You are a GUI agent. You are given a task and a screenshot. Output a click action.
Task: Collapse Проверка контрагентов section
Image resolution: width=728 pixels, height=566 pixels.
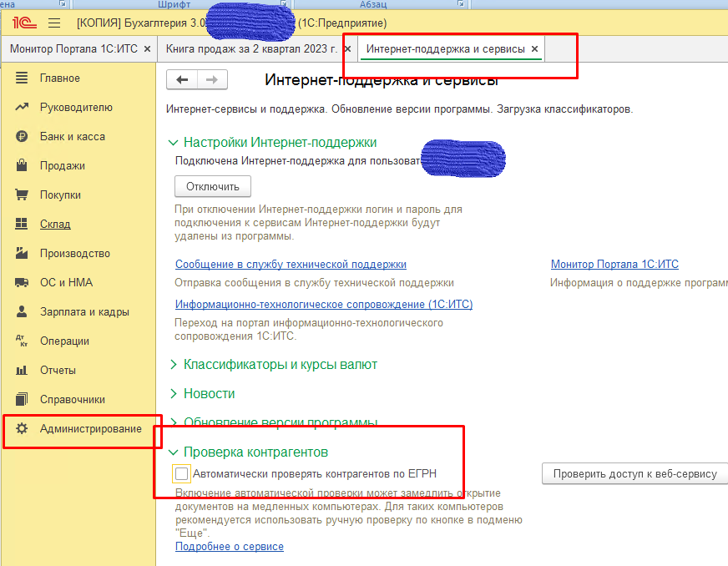tap(173, 452)
